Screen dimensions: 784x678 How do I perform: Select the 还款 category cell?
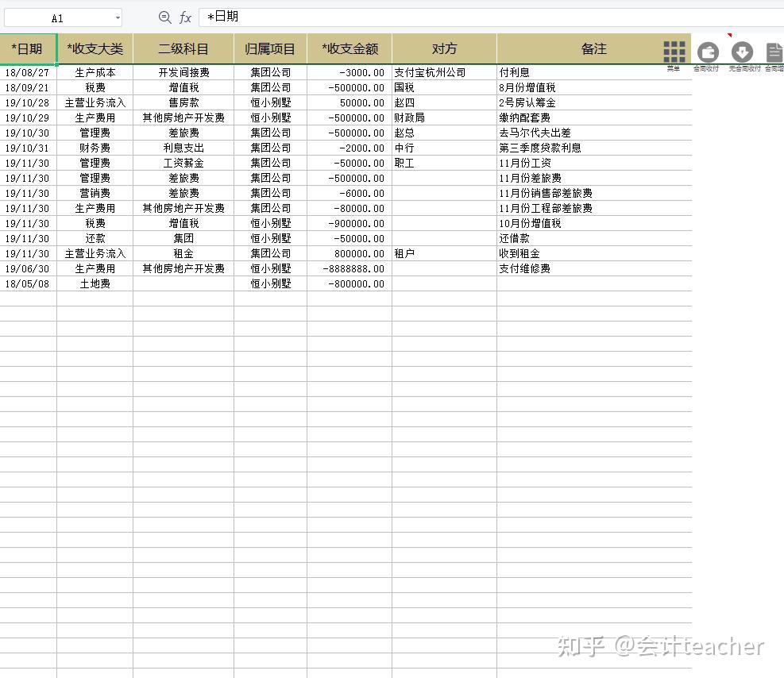(95, 238)
